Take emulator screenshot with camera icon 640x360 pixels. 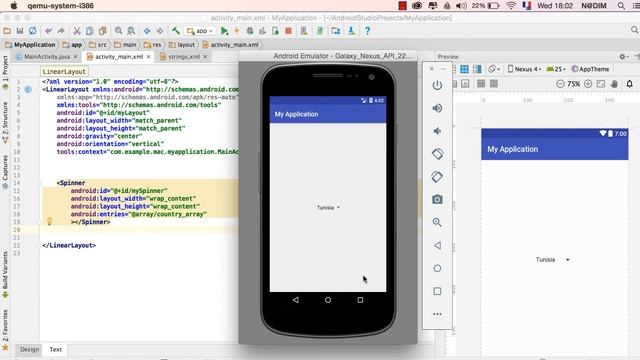[x=437, y=199]
